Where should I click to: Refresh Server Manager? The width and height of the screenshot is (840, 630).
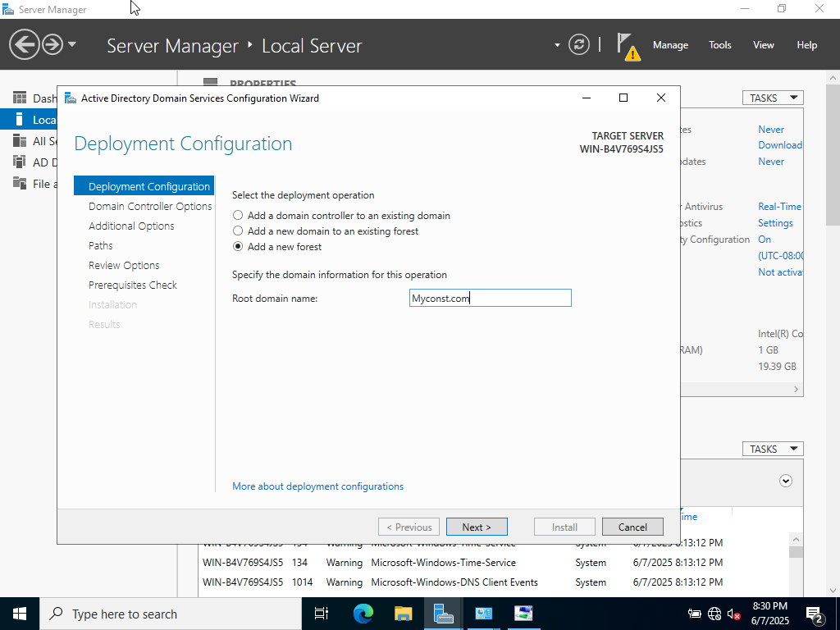[x=579, y=45]
